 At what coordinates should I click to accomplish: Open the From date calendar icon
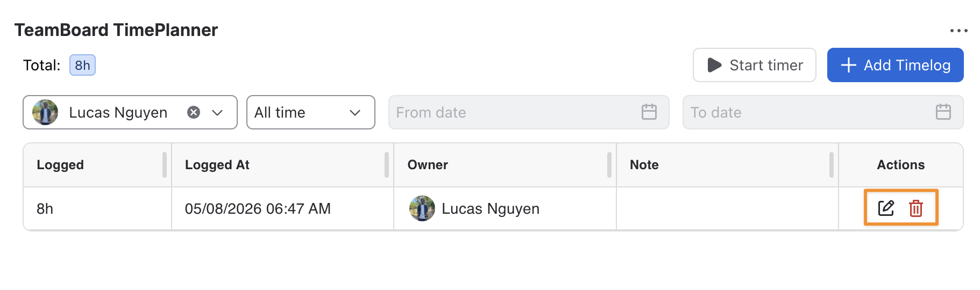click(x=649, y=112)
